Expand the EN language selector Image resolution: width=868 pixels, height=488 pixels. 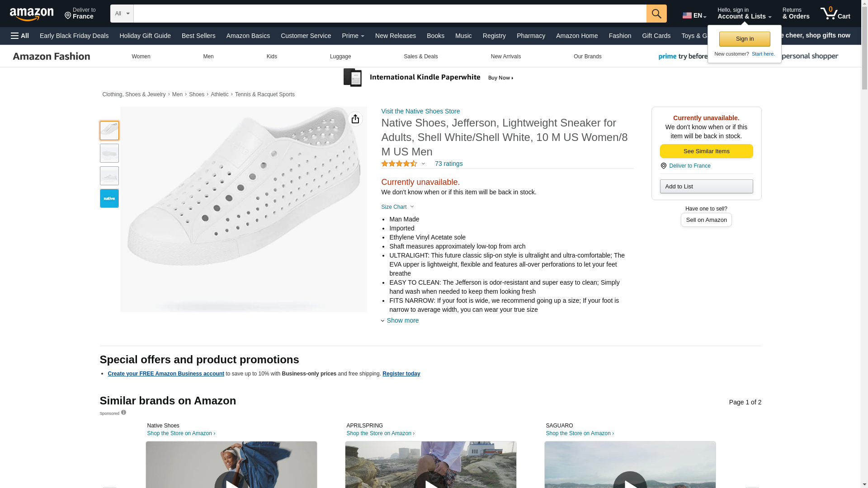tap(694, 15)
